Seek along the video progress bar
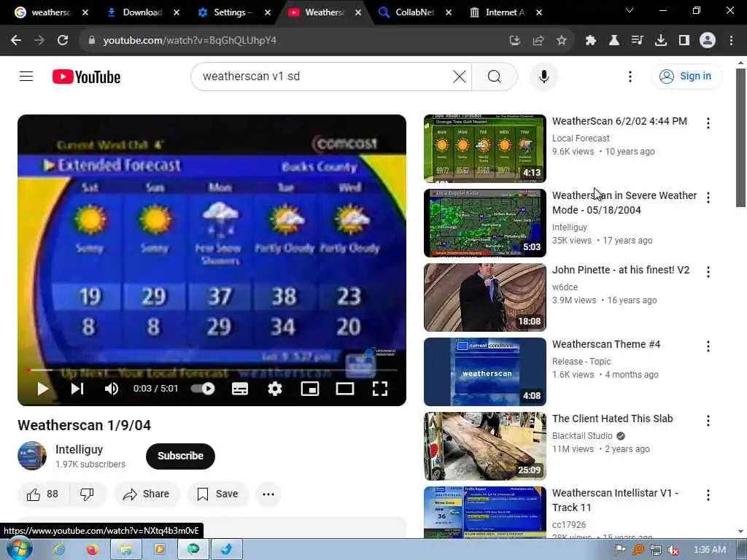Screen dimensions: 747x560 click(x=212, y=370)
